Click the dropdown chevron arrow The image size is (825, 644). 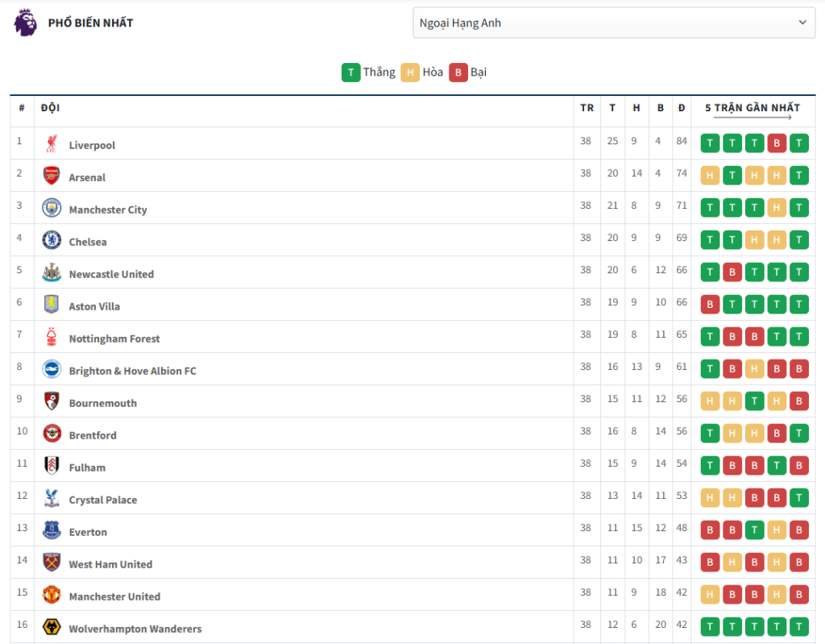tap(802, 23)
